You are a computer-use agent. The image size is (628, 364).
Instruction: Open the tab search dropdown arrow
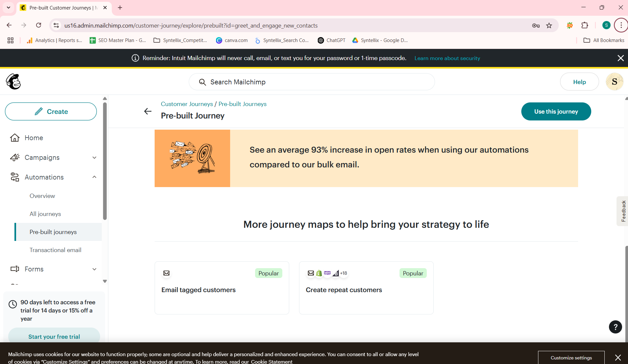pyautogui.click(x=9, y=8)
